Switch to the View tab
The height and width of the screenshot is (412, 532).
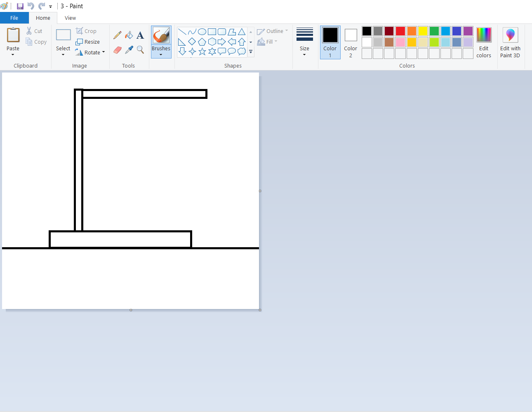coord(70,18)
